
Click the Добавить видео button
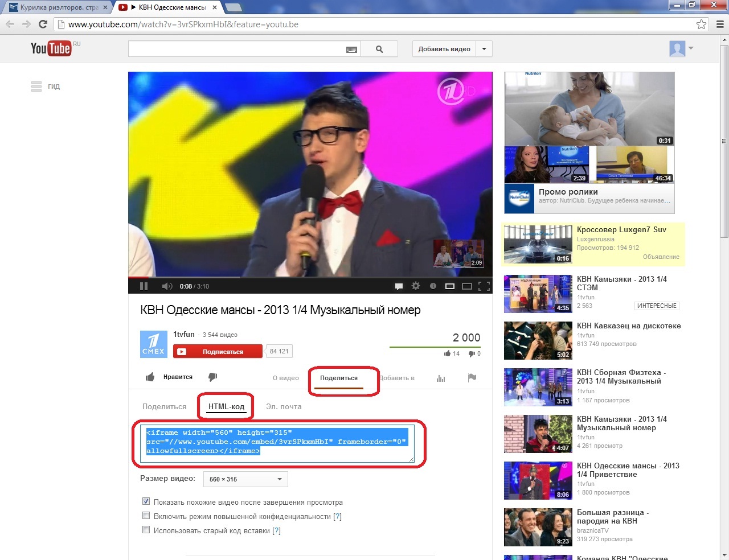(444, 49)
